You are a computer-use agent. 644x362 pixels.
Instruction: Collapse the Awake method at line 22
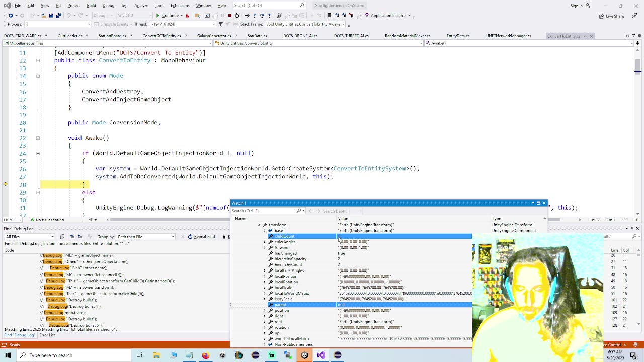click(38, 138)
